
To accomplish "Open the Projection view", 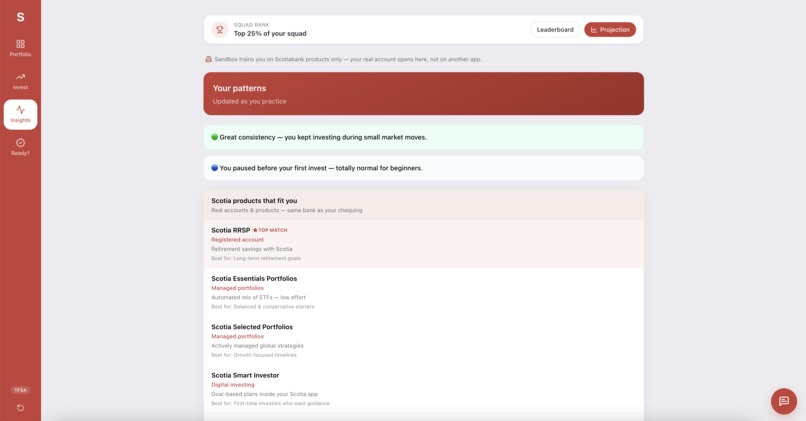I will [610, 30].
